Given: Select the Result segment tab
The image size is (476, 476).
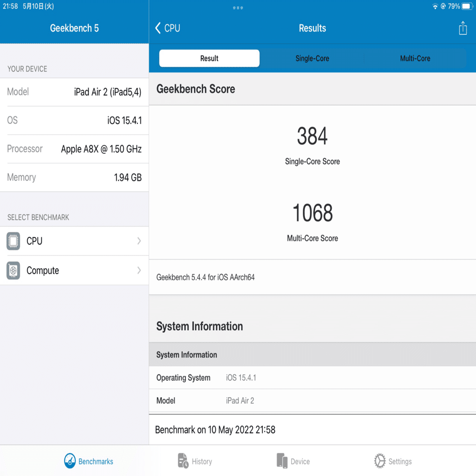Looking at the screenshot, I should point(209,59).
